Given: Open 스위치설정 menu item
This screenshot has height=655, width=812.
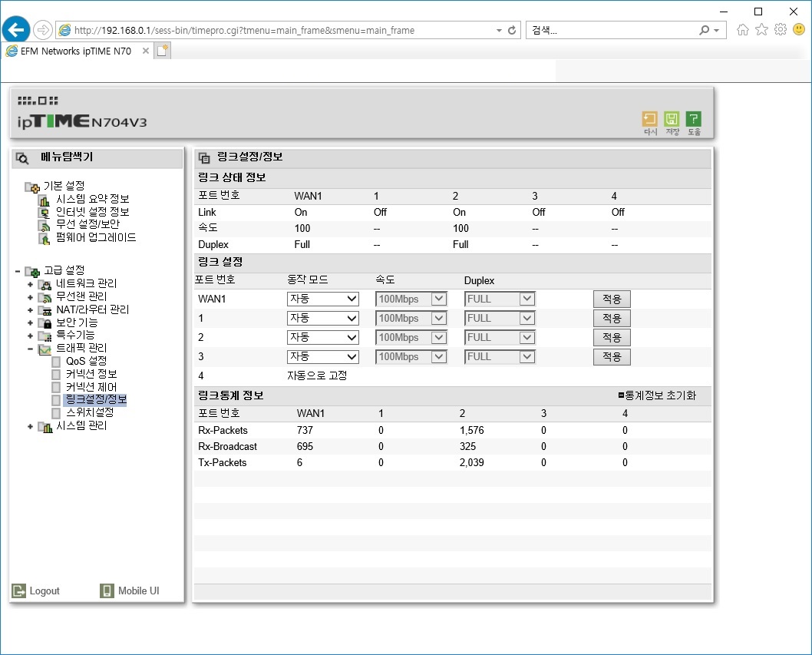Looking at the screenshot, I should pos(90,412).
